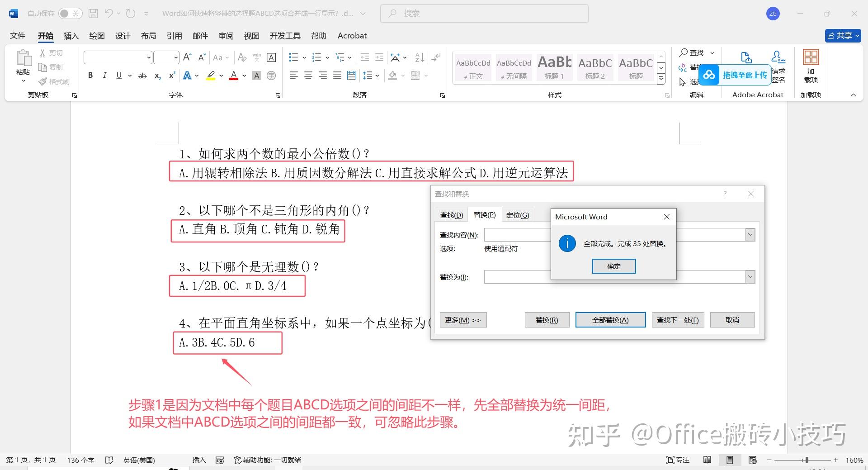Click the 搜索 search box at top

coord(484,13)
